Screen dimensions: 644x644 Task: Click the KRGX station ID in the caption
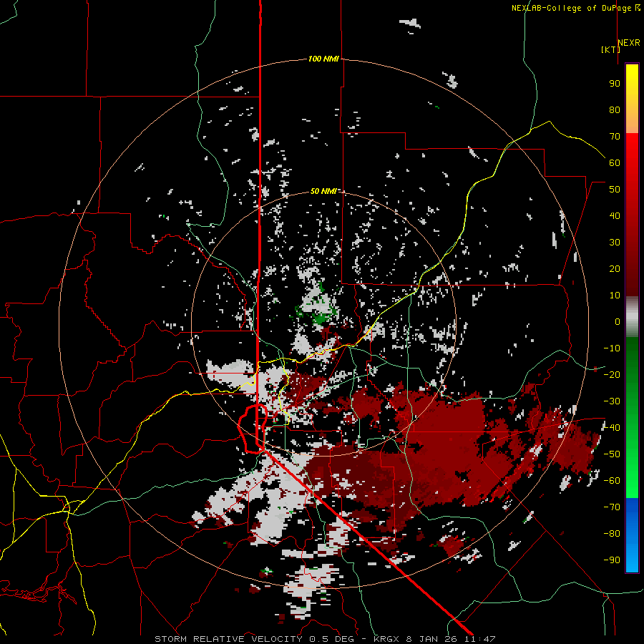387,639
